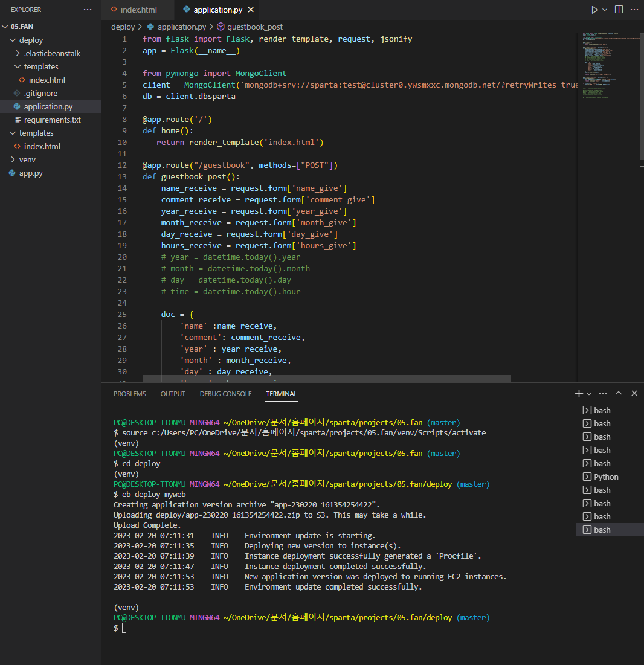
Task: Click the 'doc = {' line
Action: point(177,315)
